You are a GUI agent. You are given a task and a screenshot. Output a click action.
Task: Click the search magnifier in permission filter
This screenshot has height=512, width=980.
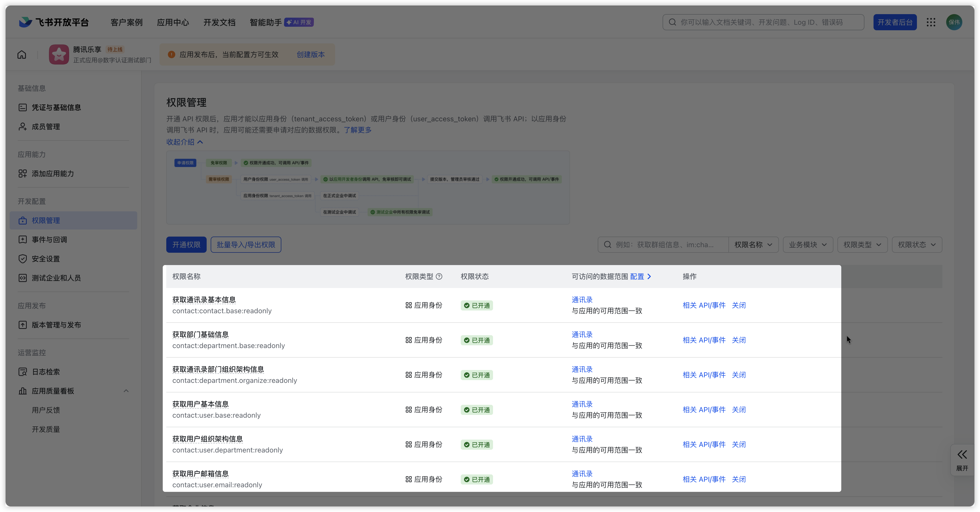coord(608,245)
